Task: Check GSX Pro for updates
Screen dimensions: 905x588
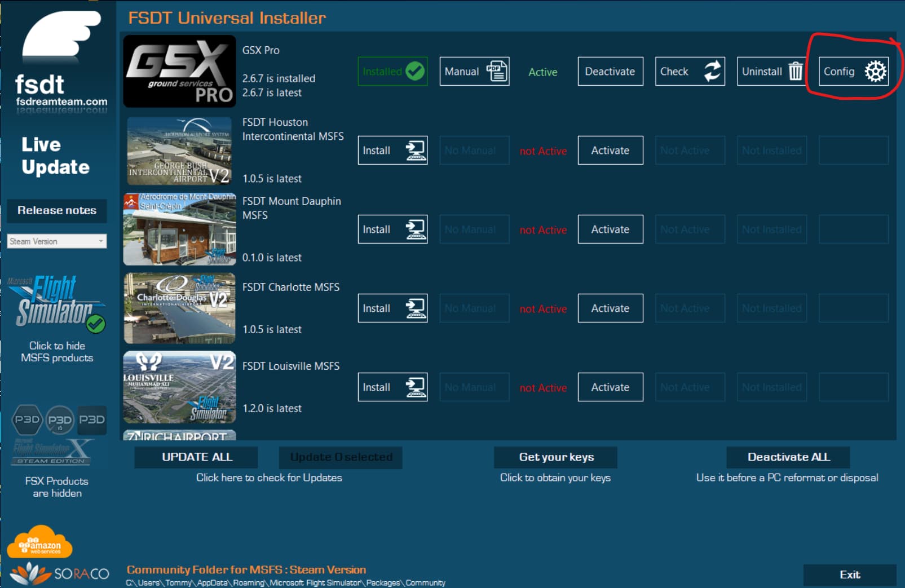Action: (690, 72)
